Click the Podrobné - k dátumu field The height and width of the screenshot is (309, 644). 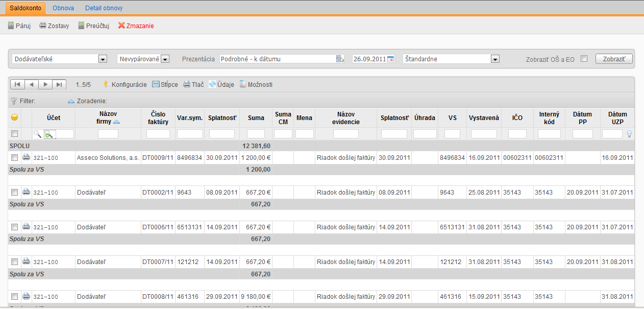pyautogui.click(x=278, y=59)
